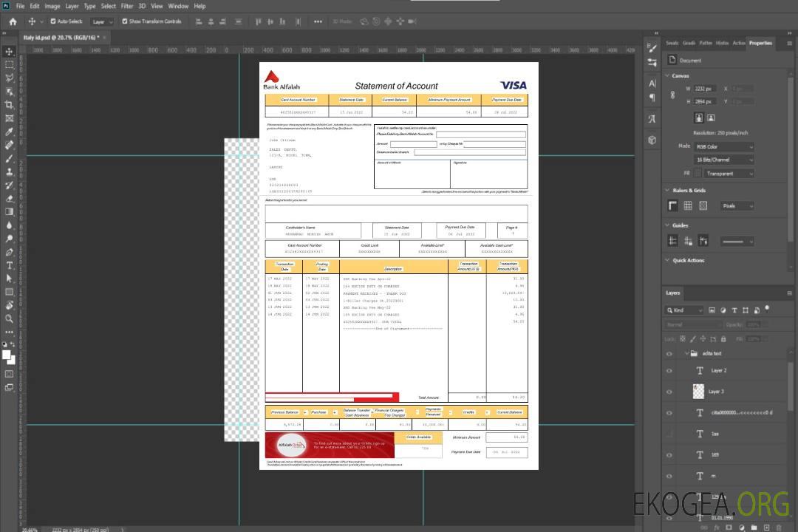Viewport: 798px width, 532px height.
Task: Click the foreground color swatch
Action: click(x=6, y=355)
